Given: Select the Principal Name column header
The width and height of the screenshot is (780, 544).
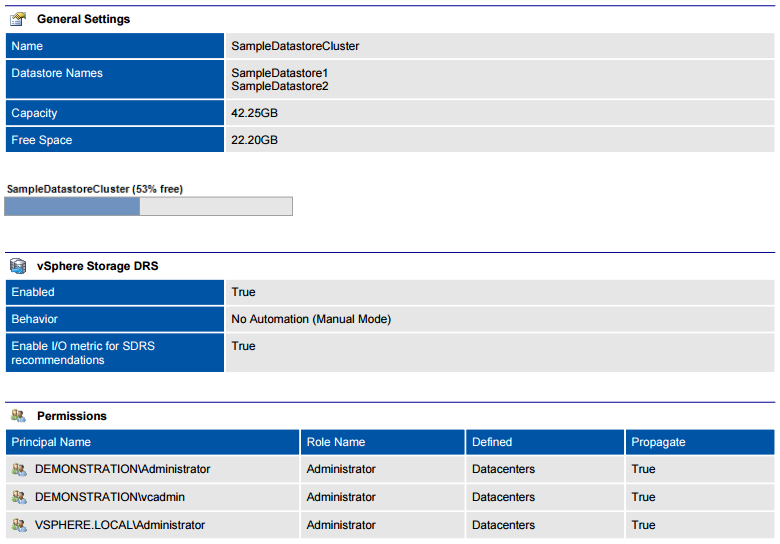Looking at the screenshot, I should point(51,442).
